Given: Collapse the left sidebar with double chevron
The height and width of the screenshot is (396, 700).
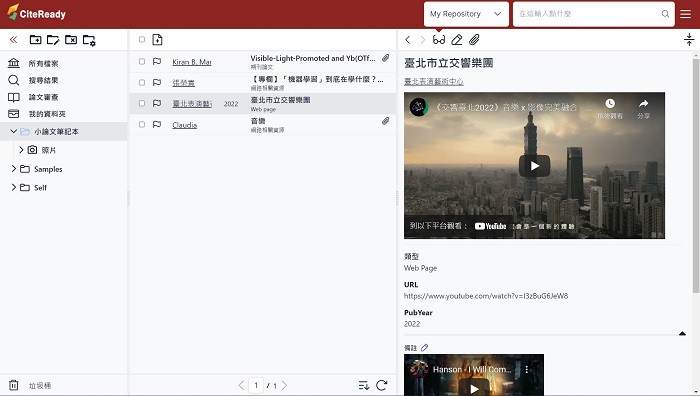Looking at the screenshot, I should tap(13, 40).
